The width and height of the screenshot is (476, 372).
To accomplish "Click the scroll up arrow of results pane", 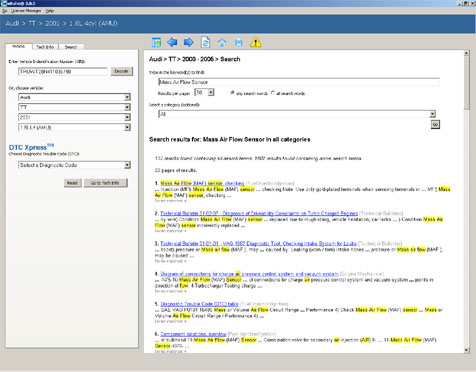I will pyautogui.click(x=466, y=53).
